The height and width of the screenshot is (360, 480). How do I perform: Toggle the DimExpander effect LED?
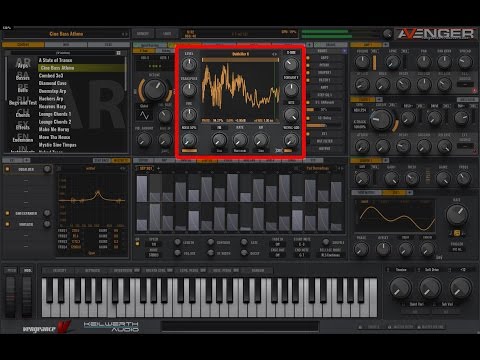click(7, 213)
